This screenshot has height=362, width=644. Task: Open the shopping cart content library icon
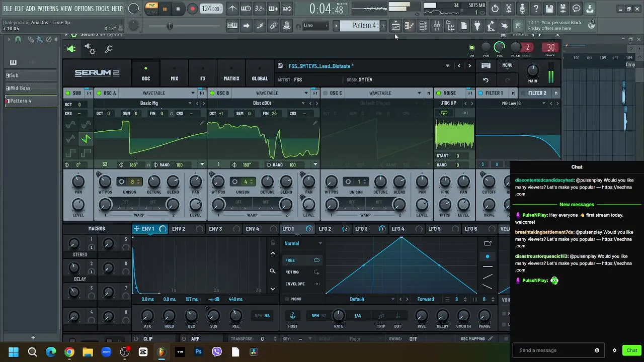(518, 26)
